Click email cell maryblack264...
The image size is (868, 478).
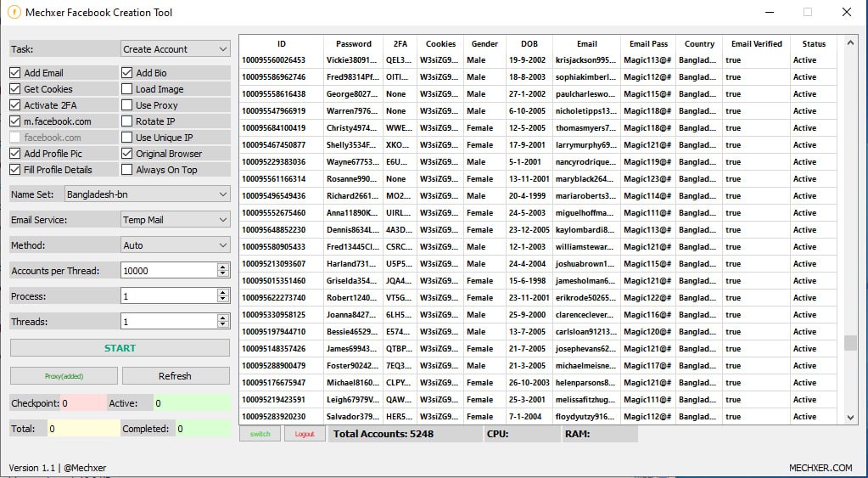click(585, 178)
